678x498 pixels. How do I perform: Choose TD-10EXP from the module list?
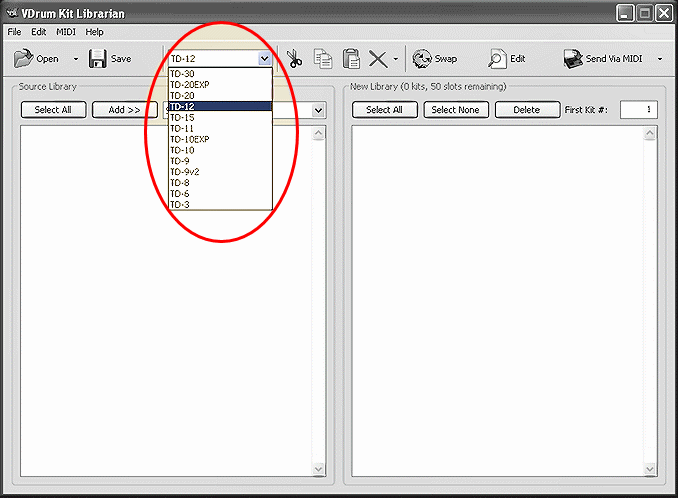click(x=220, y=139)
